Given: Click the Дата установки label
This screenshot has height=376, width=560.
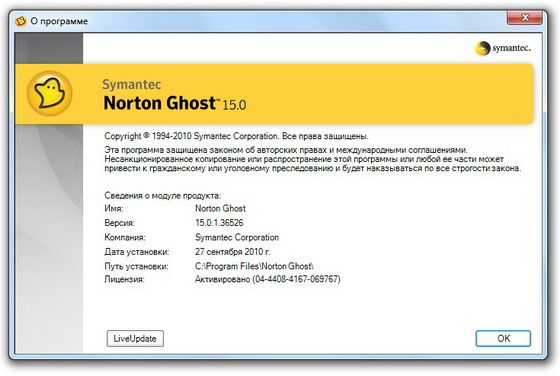Looking at the screenshot, I should [x=136, y=252].
